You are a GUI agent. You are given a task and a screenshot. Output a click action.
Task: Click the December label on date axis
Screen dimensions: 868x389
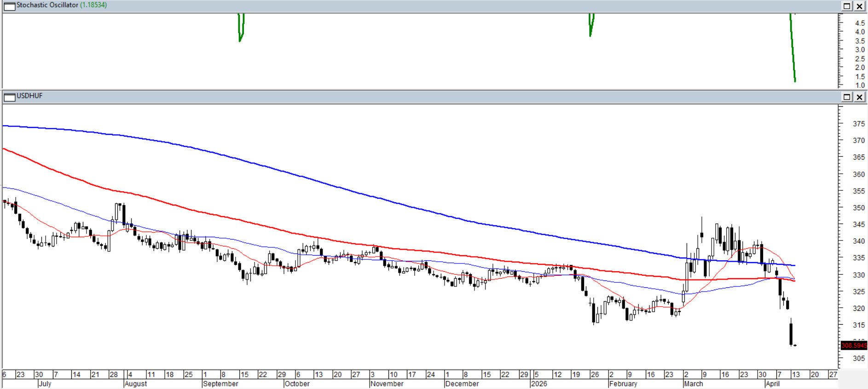click(x=462, y=383)
